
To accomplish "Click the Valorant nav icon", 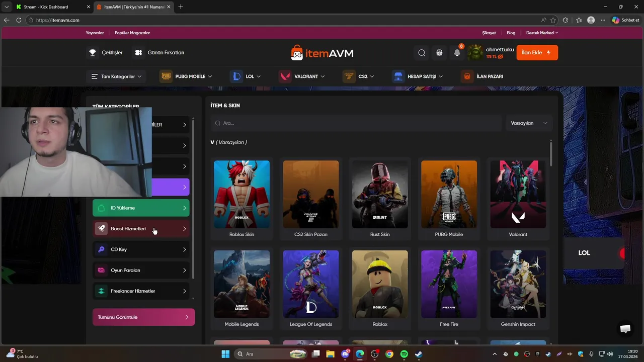I will coord(285,76).
